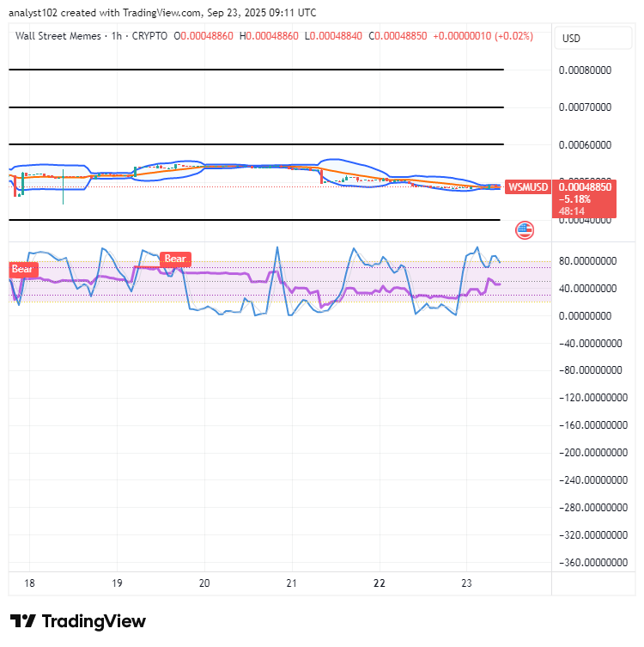
Task: Click the US flag session icon
Action: tap(525, 230)
